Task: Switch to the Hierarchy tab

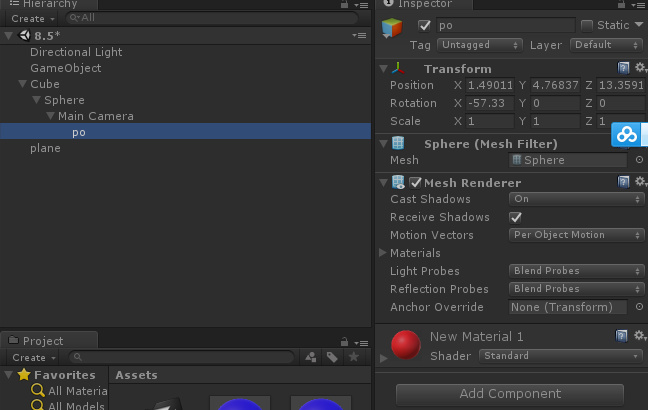Action: 49,5
